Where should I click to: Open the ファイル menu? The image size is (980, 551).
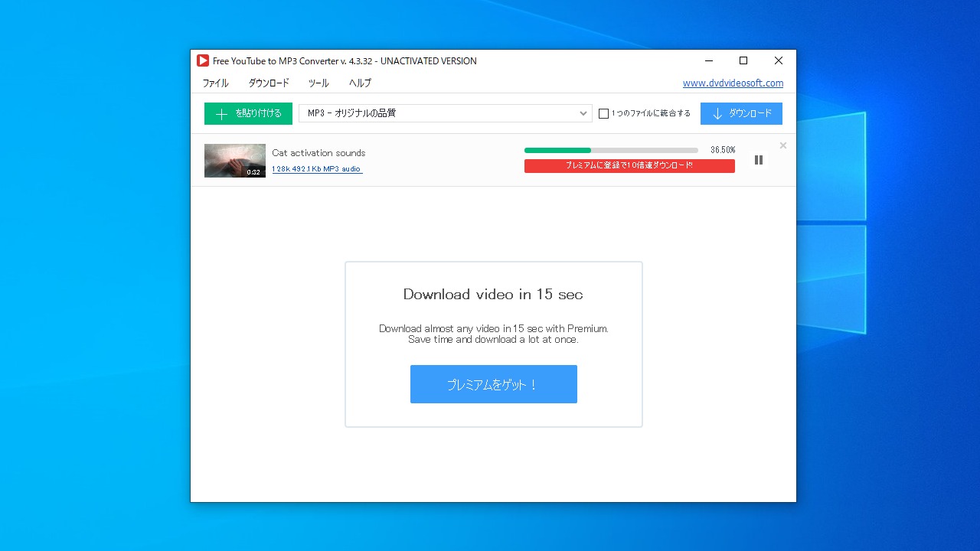[215, 83]
